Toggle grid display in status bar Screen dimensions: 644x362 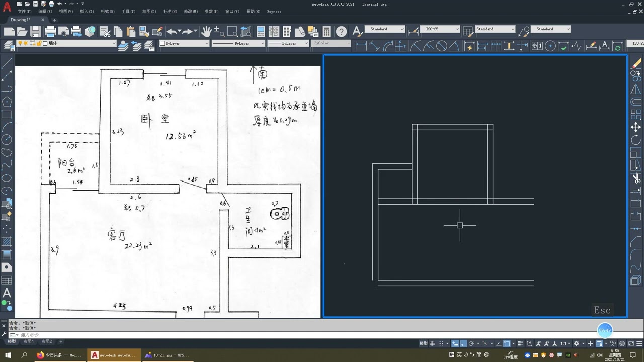pos(433,344)
